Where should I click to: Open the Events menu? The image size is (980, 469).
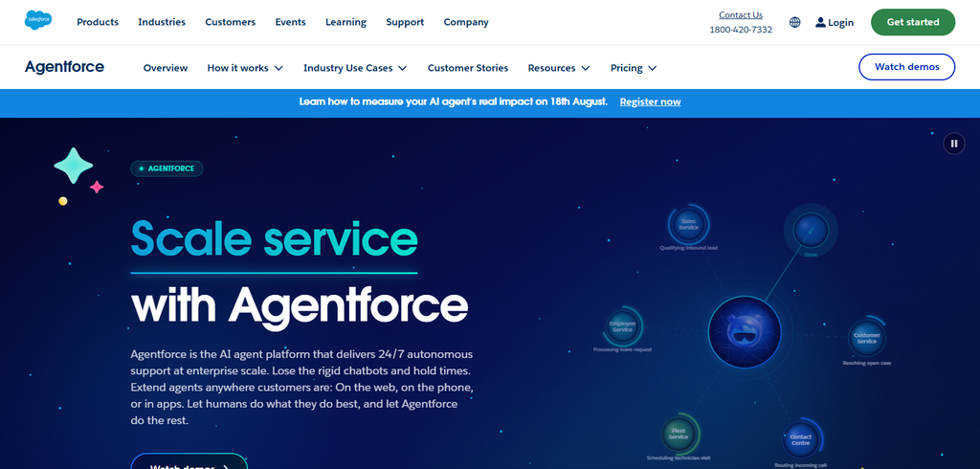coord(291,22)
